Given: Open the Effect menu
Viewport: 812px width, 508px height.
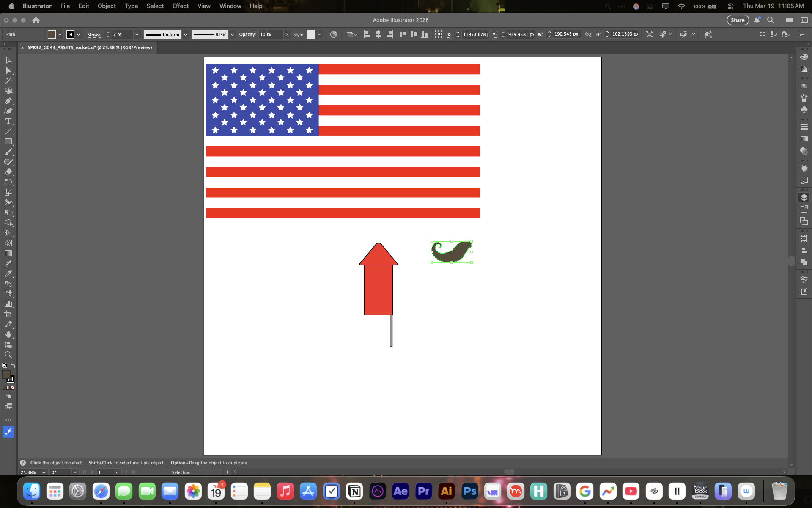Looking at the screenshot, I should (x=180, y=6).
